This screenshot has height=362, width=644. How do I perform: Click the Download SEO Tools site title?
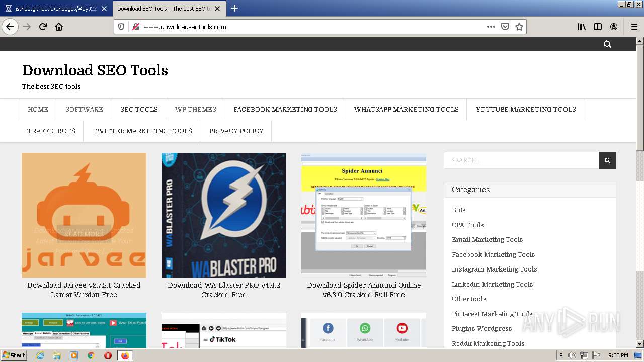point(95,70)
